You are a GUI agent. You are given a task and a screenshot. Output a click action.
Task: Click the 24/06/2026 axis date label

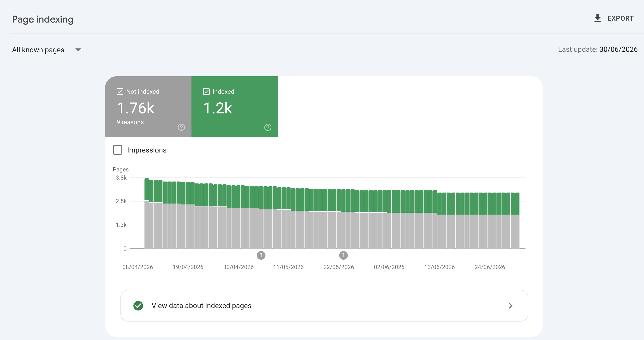pos(490,267)
